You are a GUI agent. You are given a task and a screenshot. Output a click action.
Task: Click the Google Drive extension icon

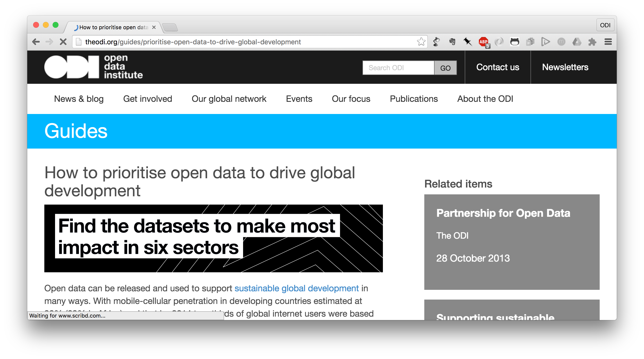[x=577, y=42]
